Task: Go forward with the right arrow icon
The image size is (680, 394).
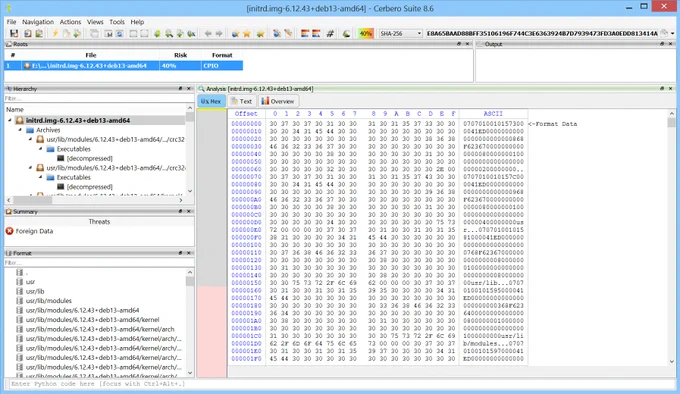Action: (x=219, y=33)
